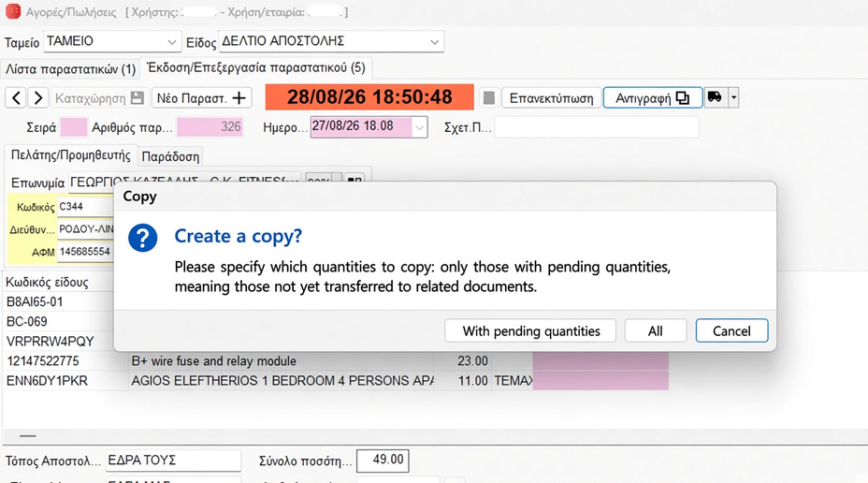This screenshot has width=868, height=483.
Task: Switch to Λίστα παραστατικών tab
Action: (70, 69)
